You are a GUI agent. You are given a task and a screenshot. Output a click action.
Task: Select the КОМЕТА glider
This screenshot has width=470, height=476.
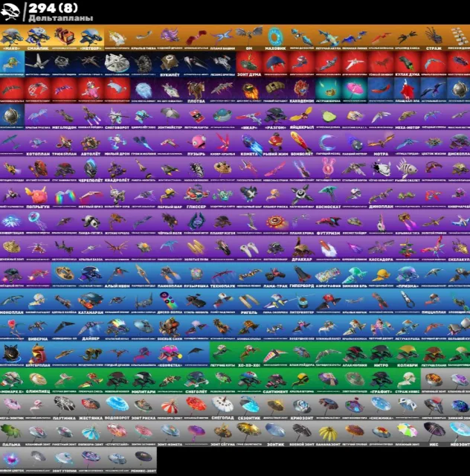[249, 144]
